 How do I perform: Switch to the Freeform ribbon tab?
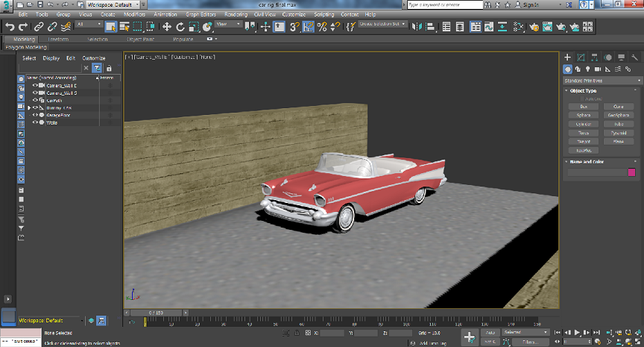[57, 39]
